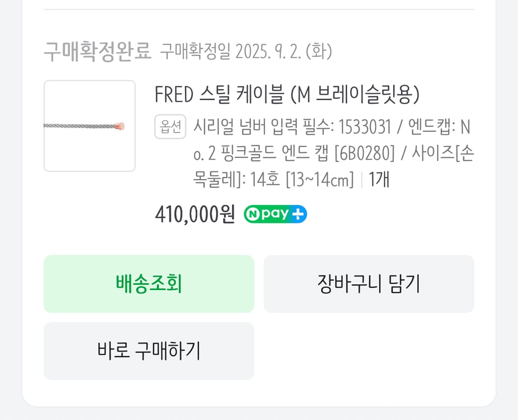Viewport: 518px width, 420px height.
Task: Click the Npay+ payment badge
Action: [x=275, y=213]
